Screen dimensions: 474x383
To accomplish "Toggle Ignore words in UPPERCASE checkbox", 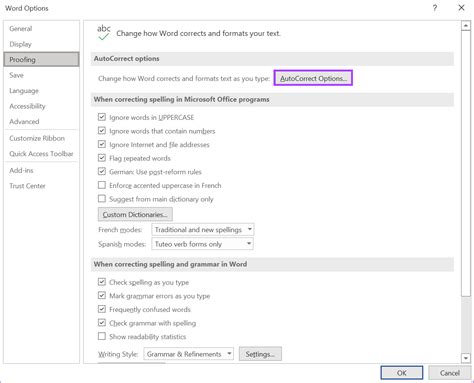I will pos(102,117).
